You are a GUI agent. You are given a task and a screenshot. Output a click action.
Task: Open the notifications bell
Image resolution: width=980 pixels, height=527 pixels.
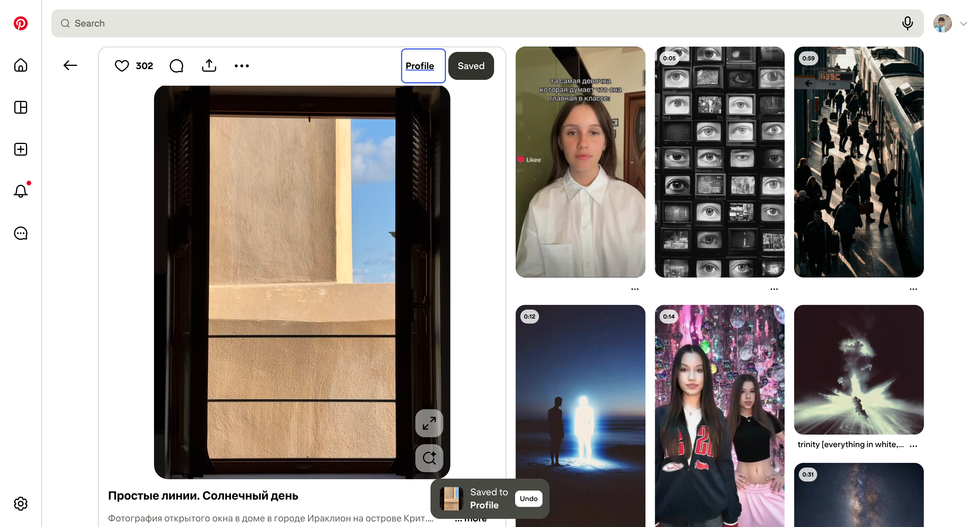pyautogui.click(x=20, y=191)
